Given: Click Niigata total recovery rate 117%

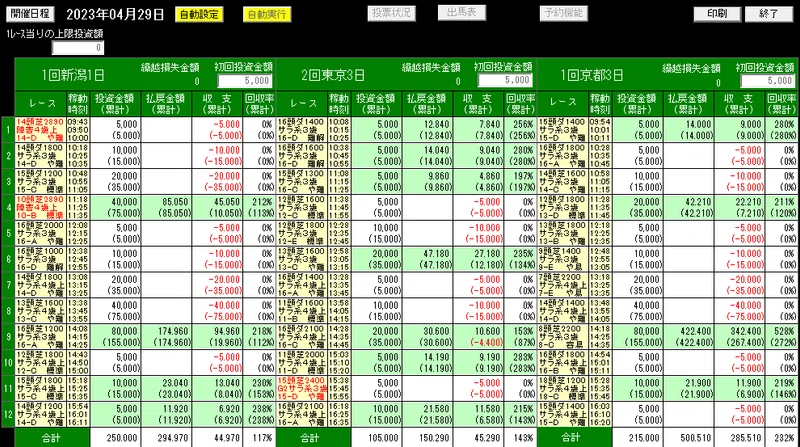Looking at the screenshot, I should pyautogui.click(x=260, y=438).
